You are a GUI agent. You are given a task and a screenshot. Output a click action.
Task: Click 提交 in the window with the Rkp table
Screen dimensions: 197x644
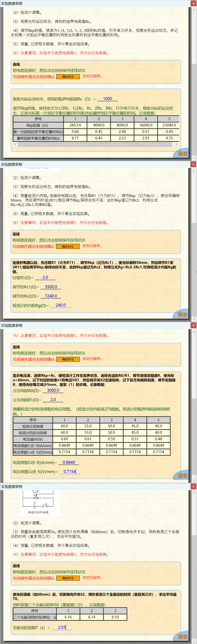point(182,153)
